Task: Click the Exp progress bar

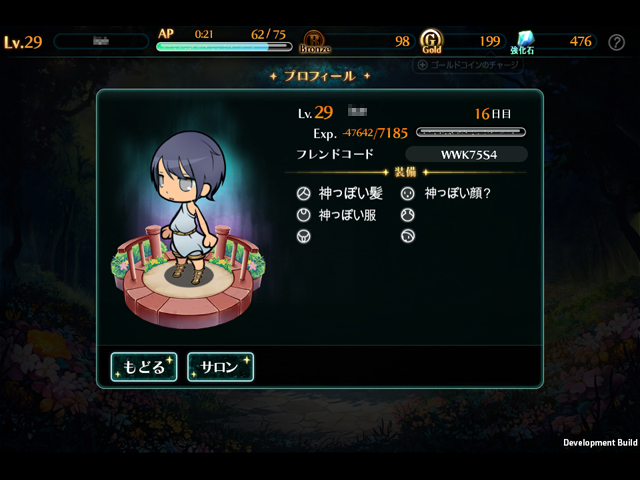Action: tap(471, 132)
